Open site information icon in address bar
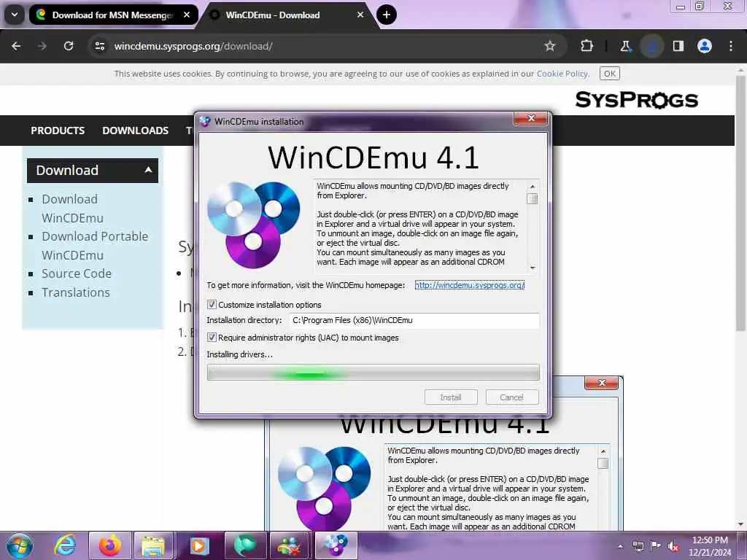The height and width of the screenshot is (560, 747). click(99, 46)
